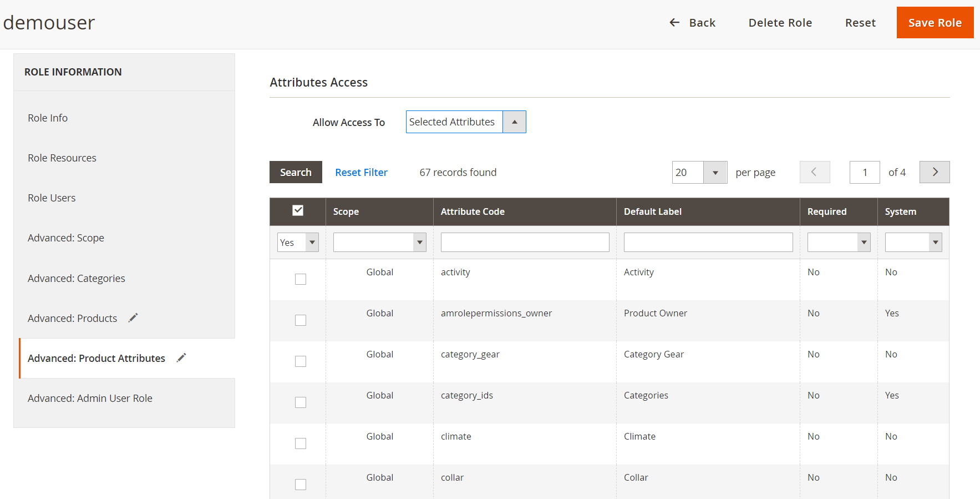Click the ROLE INFORMATION panel heading

coord(73,72)
